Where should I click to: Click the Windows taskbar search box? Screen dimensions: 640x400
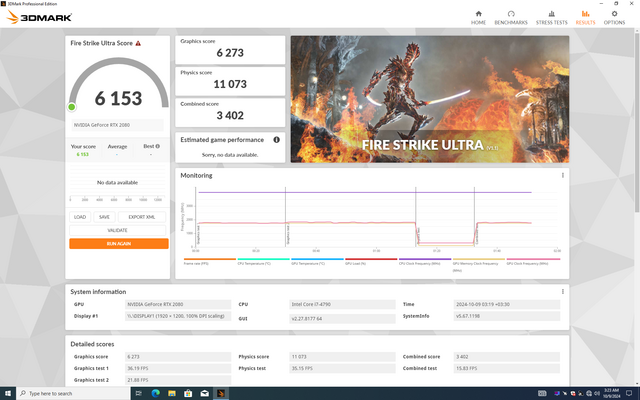click(60, 392)
